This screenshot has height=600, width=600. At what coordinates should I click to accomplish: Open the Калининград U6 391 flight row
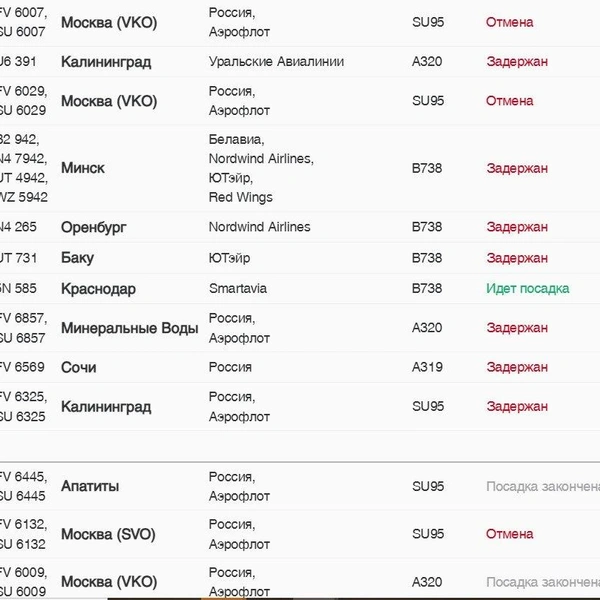300,62
